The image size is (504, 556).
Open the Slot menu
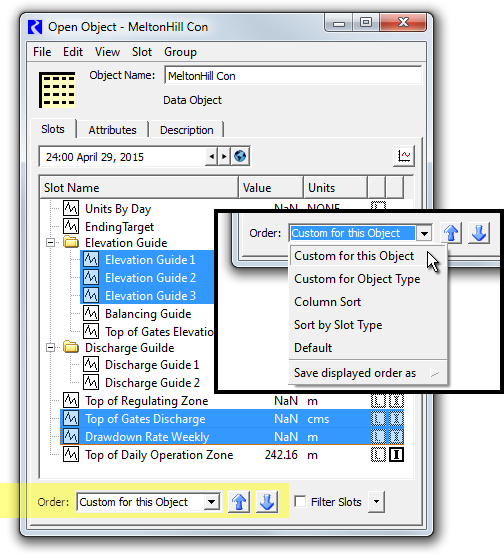point(142,52)
